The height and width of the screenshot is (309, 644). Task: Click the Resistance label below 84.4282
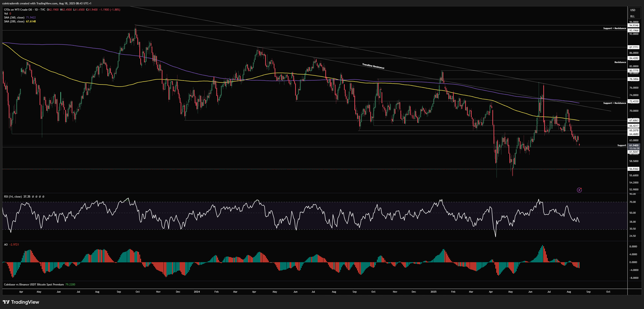point(620,62)
